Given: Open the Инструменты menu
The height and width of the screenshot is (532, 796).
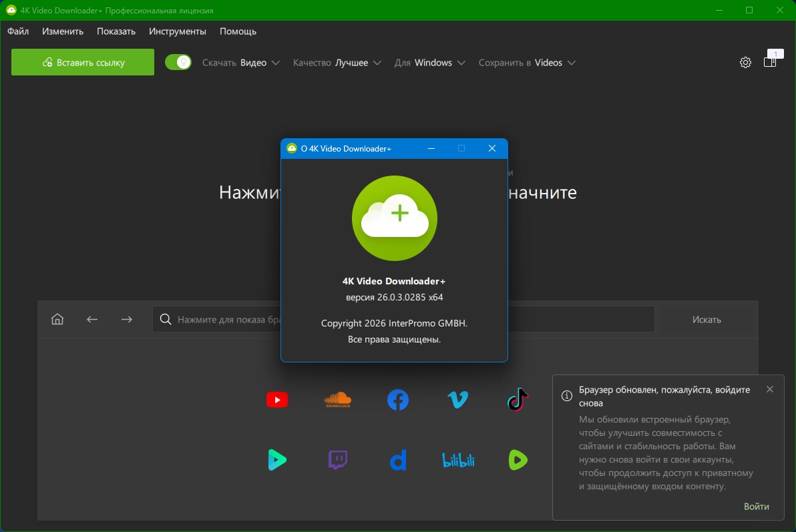Looking at the screenshot, I should click(178, 31).
